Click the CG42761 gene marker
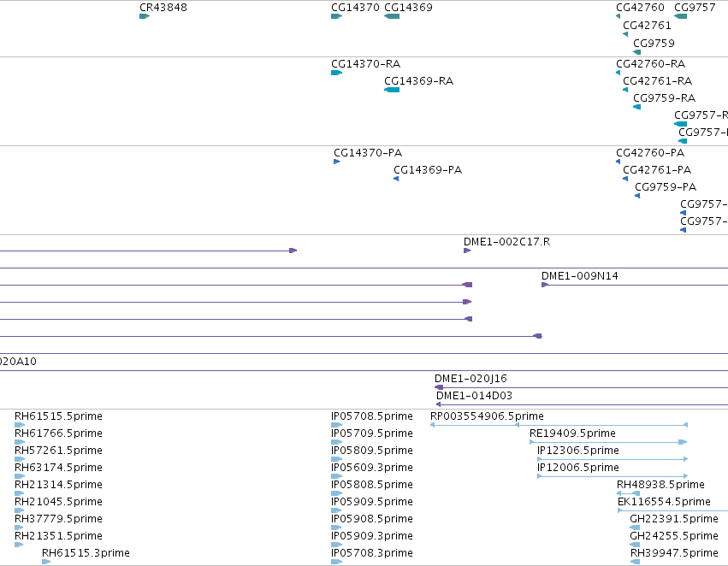 (x=625, y=34)
